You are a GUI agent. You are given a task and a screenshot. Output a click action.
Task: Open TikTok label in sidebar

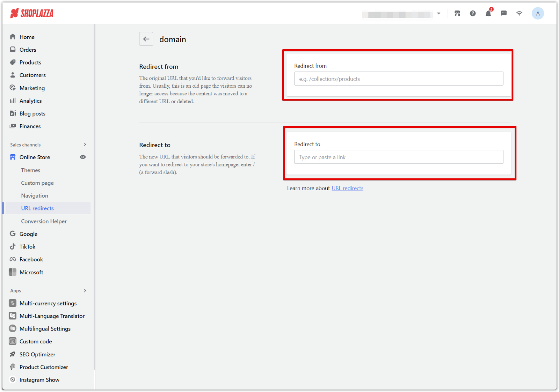pos(28,247)
